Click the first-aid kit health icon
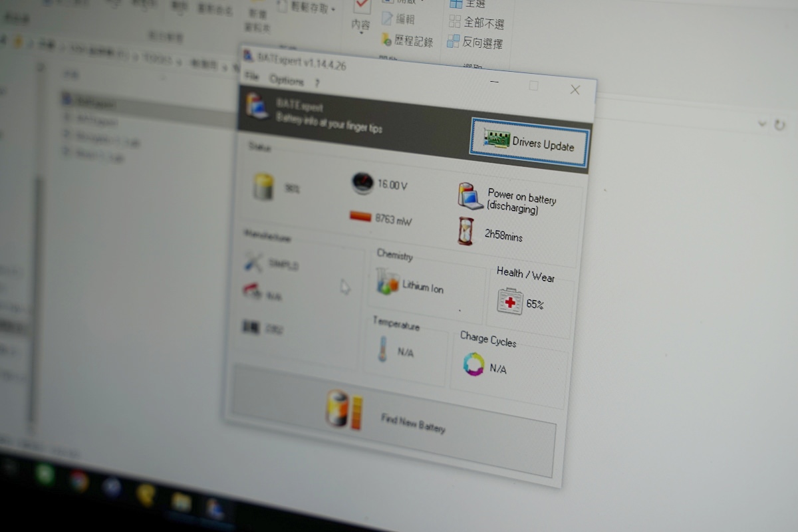Screen dimensions: 798x532 click(x=510, y=301)
